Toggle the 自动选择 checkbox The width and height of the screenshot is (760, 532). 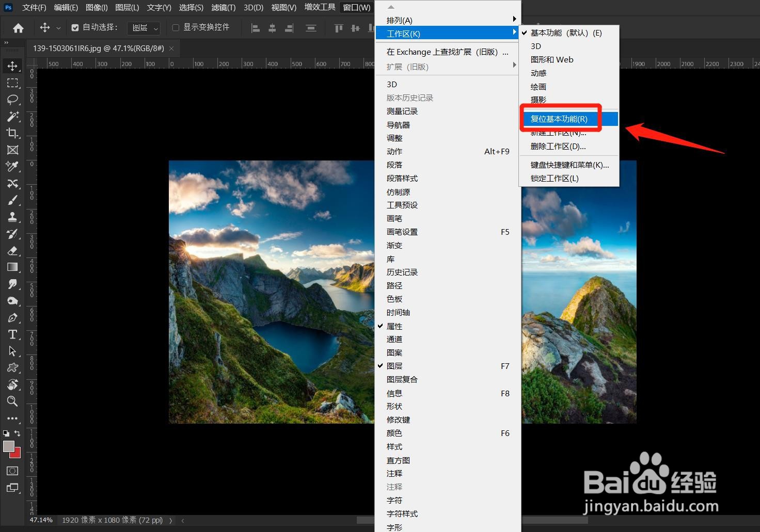coord(75,27)
